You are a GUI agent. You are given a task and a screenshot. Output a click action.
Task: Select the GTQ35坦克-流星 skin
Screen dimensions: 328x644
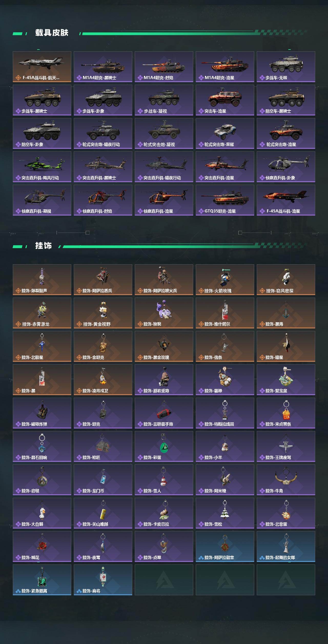(x=225, y=200)
